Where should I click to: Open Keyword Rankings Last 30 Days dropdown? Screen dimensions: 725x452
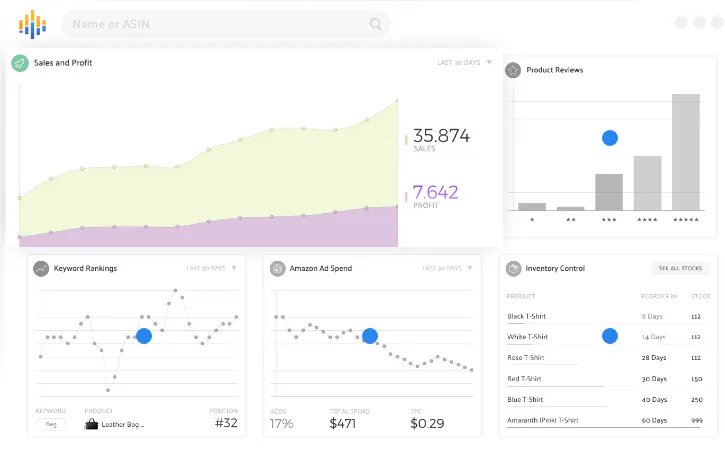tap(211, 268)
